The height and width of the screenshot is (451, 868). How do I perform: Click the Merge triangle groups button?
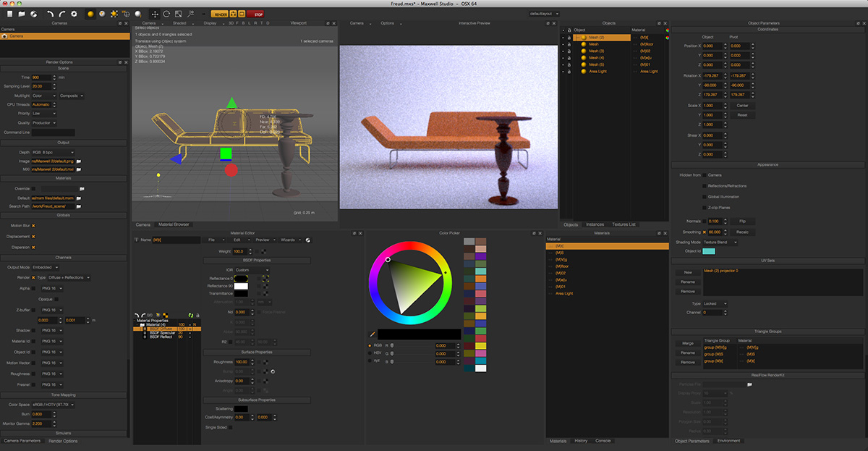(x=688, y=343)
